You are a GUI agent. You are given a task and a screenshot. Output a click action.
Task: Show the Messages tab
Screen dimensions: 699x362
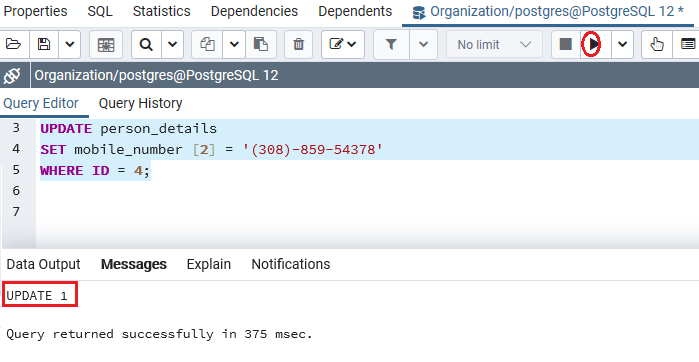(x=133, y=264)
